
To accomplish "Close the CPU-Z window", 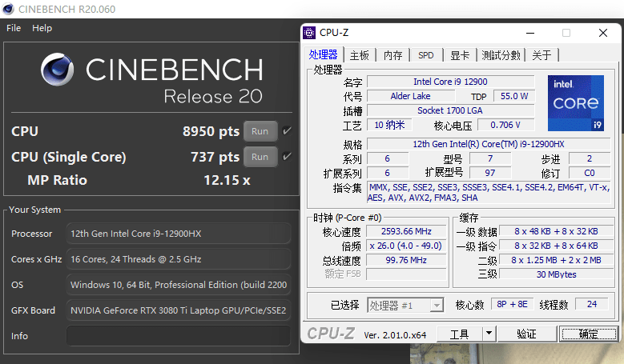I will pyautogui.click(x=603, y=33).
